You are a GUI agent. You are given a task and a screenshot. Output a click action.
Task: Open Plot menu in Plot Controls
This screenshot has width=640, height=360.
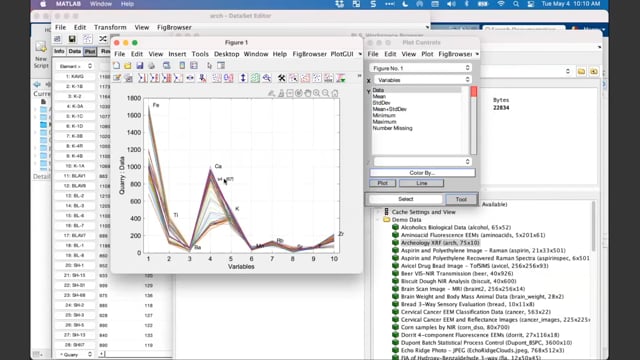pos(427,54)
